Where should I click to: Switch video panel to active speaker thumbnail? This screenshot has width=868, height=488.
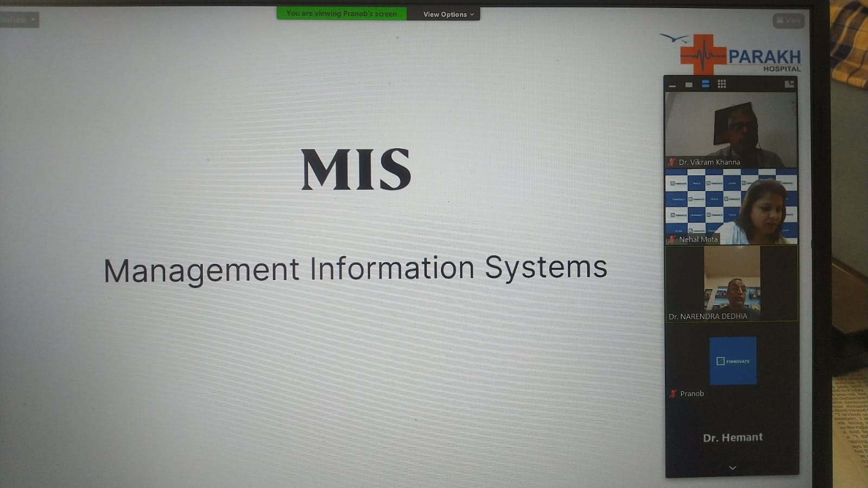coord(688,85)
